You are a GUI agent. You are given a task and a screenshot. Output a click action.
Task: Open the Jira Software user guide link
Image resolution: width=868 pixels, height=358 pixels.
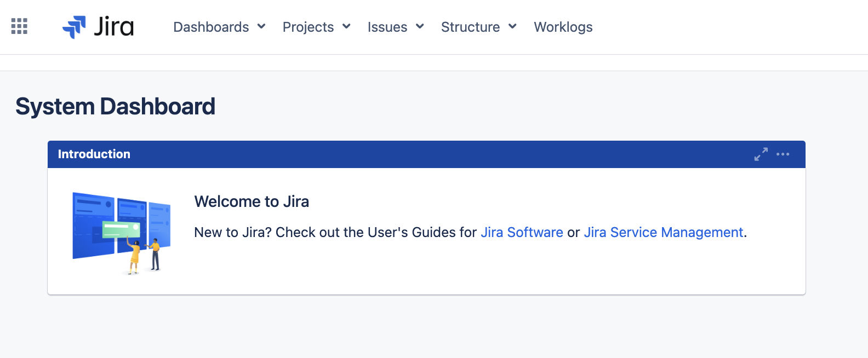522,232
